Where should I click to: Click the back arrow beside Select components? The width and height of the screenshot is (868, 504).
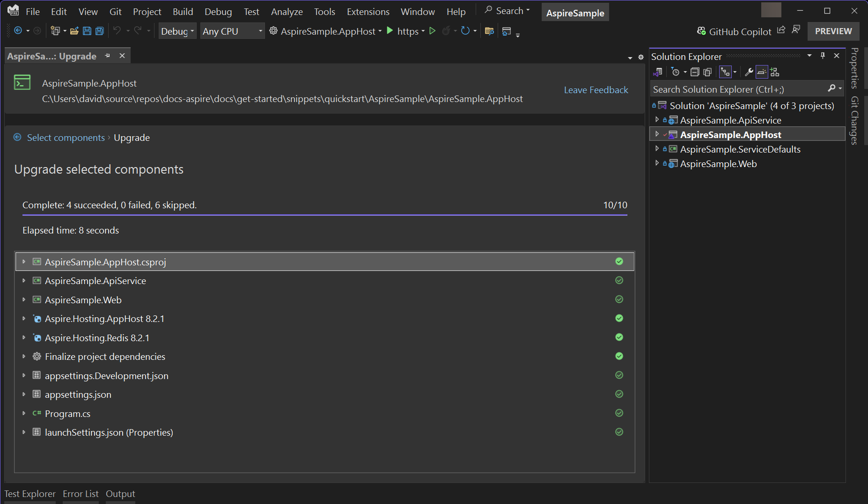tap(17, 137)
